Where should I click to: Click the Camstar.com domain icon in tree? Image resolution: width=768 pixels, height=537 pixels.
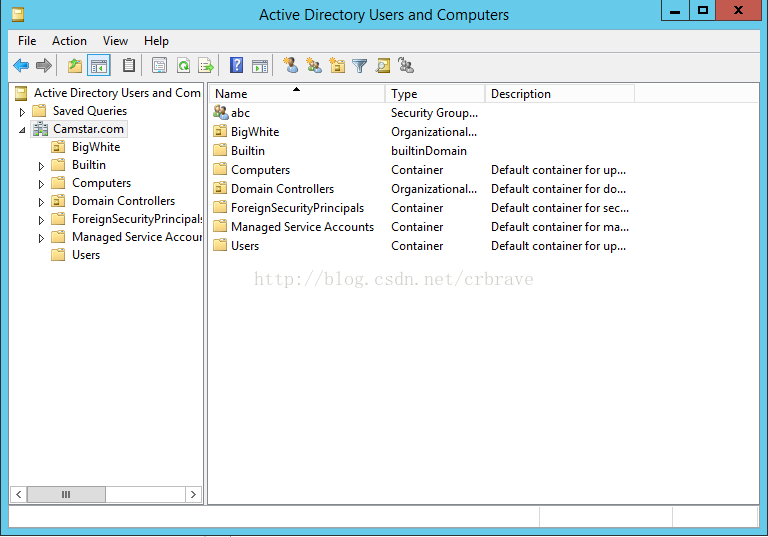click(40, 129)
